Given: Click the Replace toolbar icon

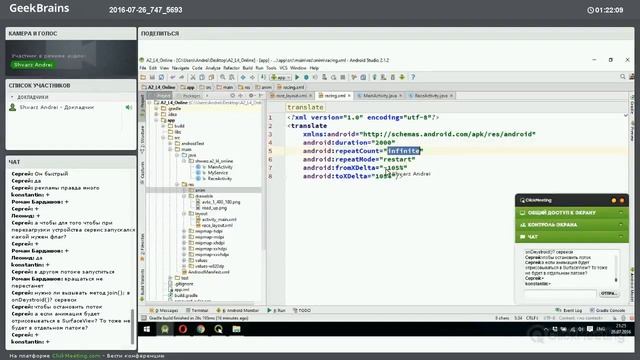Looking at the screenshot, I should coord(232,77).
